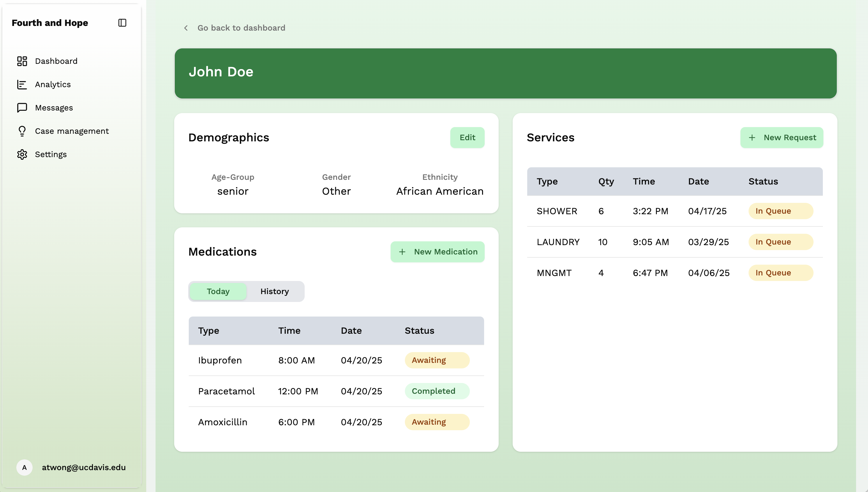Click the Analytics bar chart icon
The height and width of the screenshot is (492, 868).
[22, 85]
